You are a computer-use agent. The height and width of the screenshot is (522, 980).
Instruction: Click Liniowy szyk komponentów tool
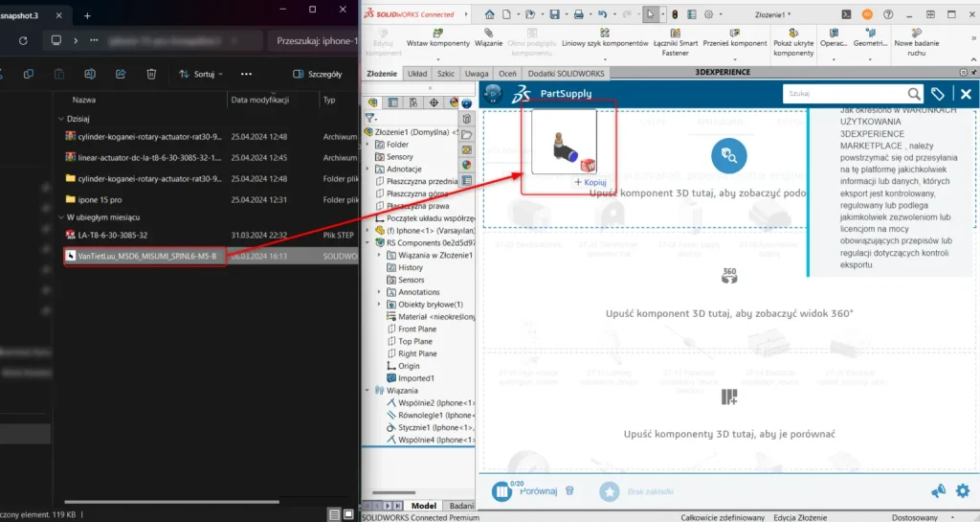point(605,38)
